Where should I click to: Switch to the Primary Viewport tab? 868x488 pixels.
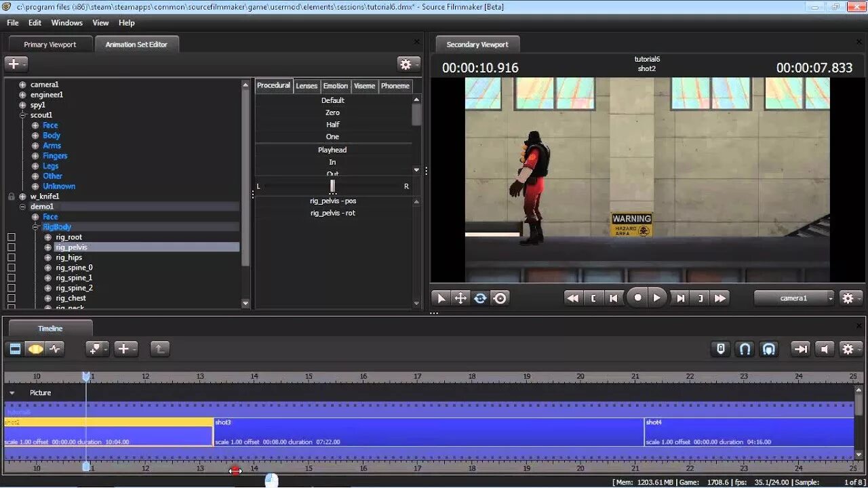point(50,44)
